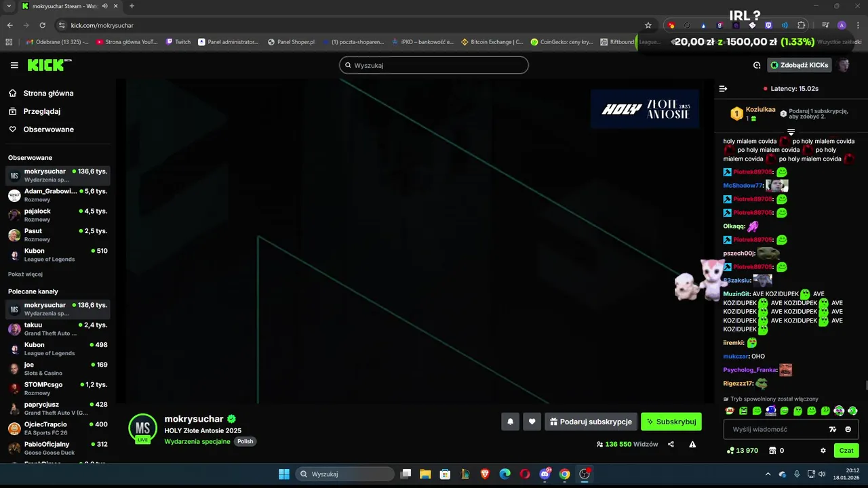Viewport: 868px width, 488px height.
Task: Open the search icon beside Zdobądź KICKs
Action: (757, 65)
